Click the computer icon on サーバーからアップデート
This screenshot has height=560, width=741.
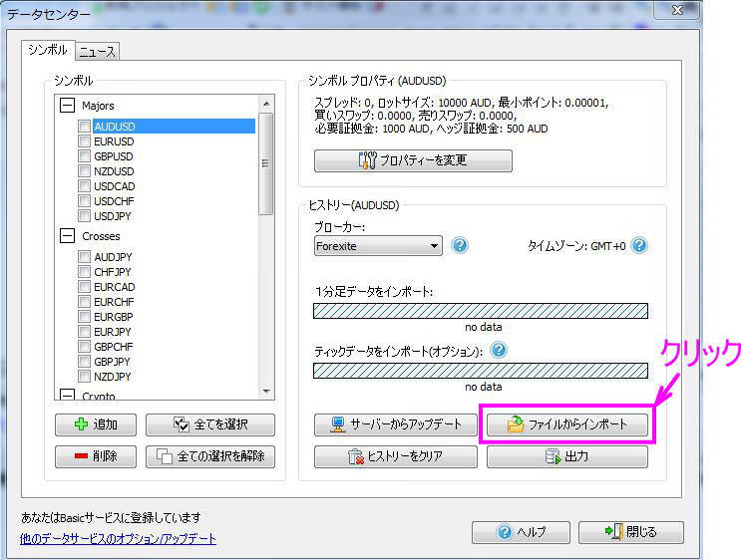coord(337,424)
